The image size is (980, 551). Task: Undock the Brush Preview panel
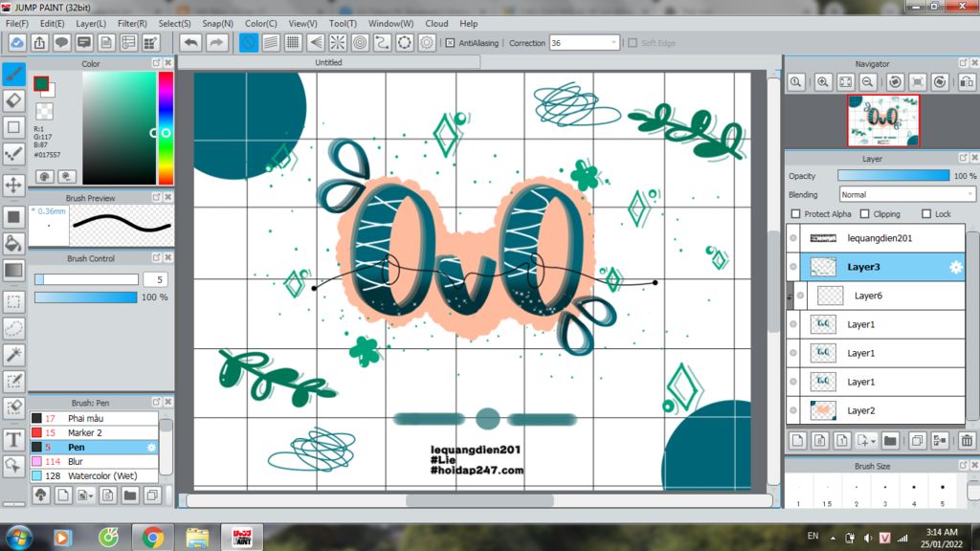[156, 197]
